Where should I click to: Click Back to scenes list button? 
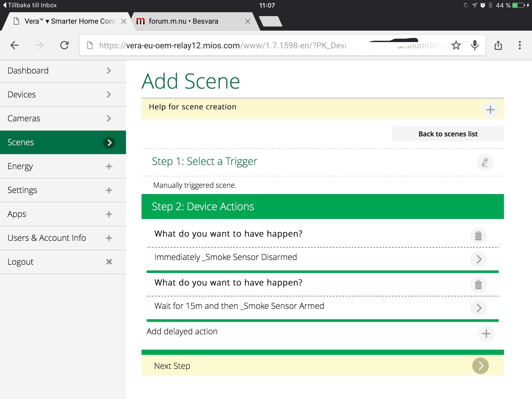click(x=448, y=134)
